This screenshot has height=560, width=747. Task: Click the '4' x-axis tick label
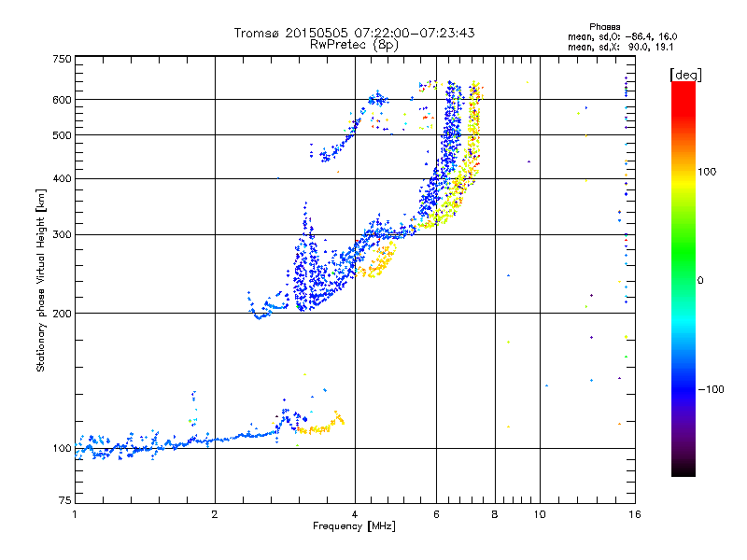pyautogui.click(x=355, y=514)
